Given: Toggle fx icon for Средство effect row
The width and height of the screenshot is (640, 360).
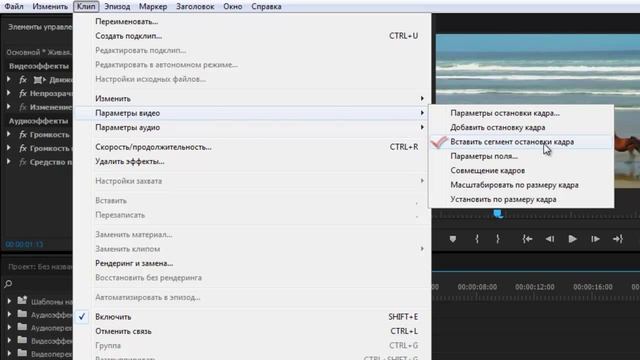Looking at the screenshot, I should (x=23, y=162).
